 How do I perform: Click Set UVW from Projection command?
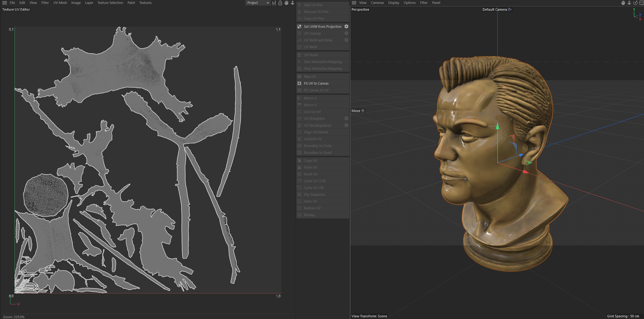pyautogui.click(x=322, y=27)
